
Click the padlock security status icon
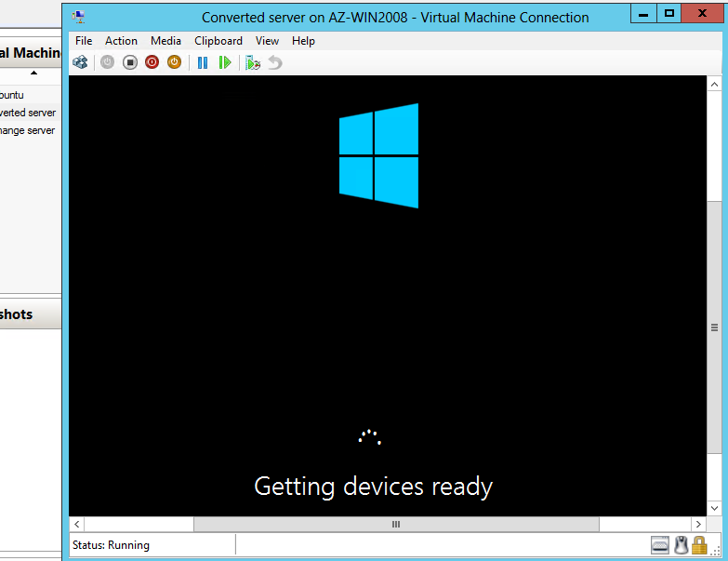[x=699, y=545]
